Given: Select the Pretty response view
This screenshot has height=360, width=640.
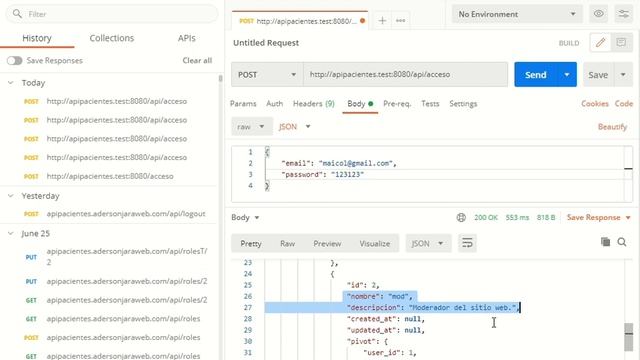Looking at the screenshot, I should [x=251, y=243].
